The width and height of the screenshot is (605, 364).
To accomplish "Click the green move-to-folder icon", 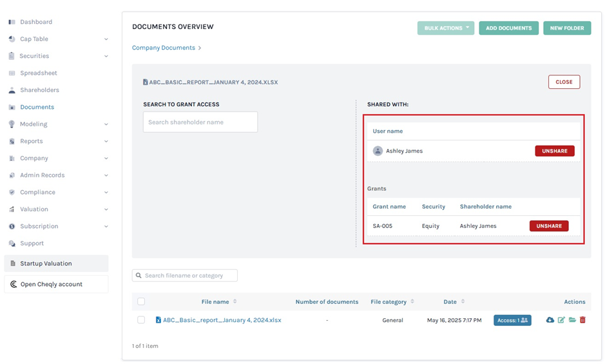I will click(572, 320).
